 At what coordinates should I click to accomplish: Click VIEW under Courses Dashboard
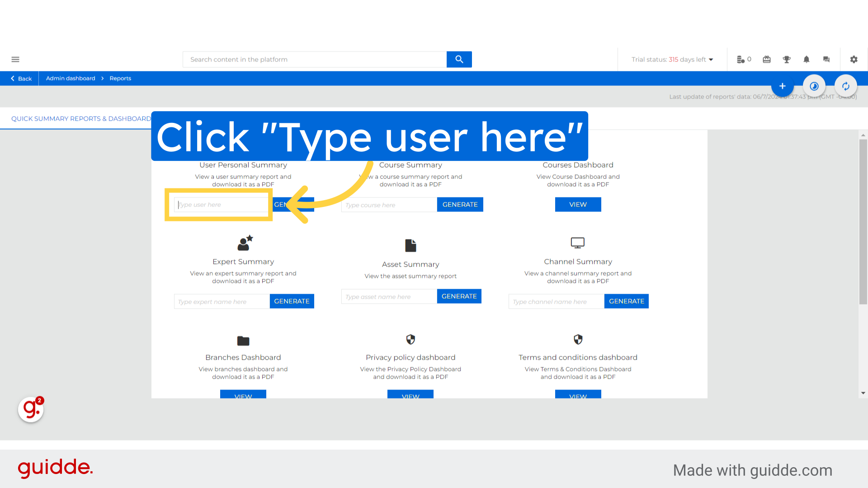tap(578, 204)
